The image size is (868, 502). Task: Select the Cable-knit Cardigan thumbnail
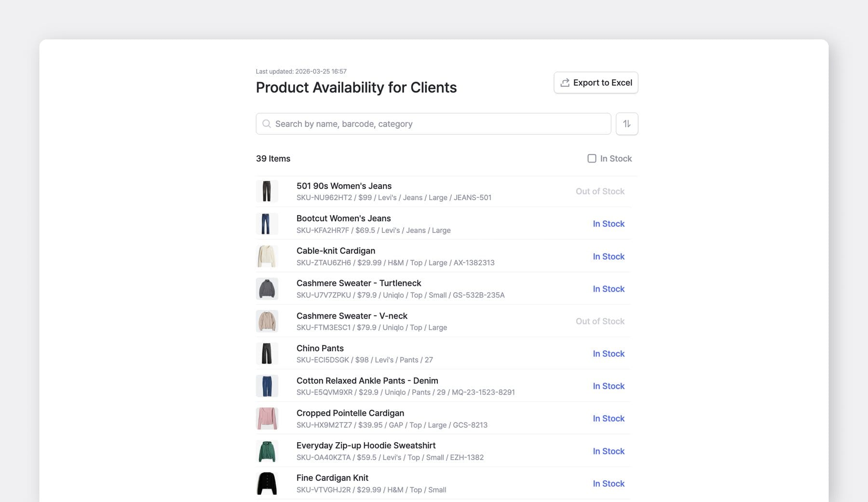coord(267,256)
